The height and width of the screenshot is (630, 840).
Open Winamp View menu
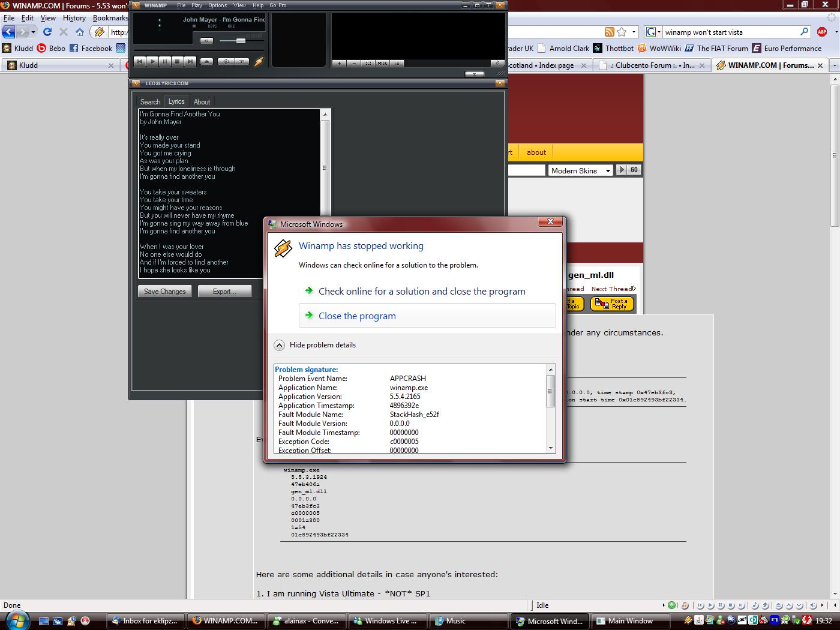click(x=239, y=5)
